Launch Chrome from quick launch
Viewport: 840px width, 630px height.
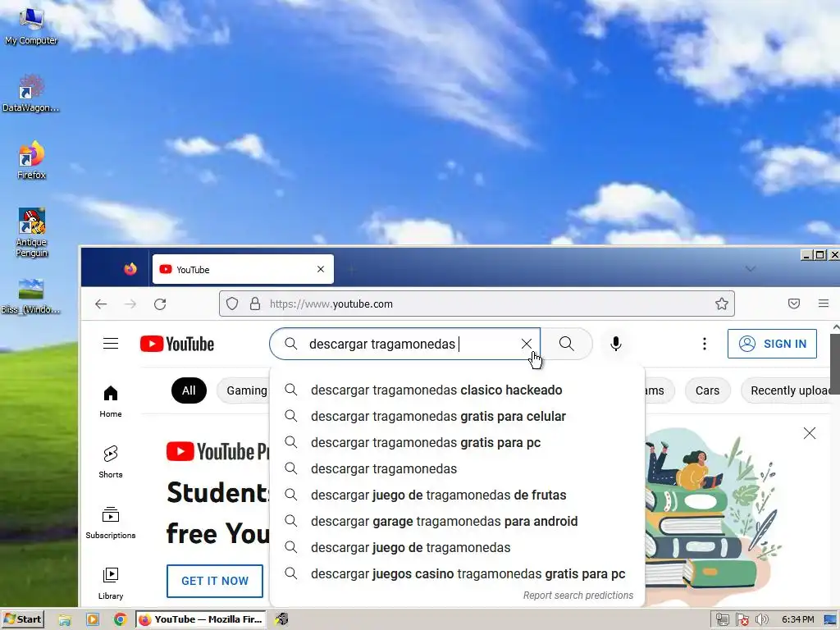(120, 620)
